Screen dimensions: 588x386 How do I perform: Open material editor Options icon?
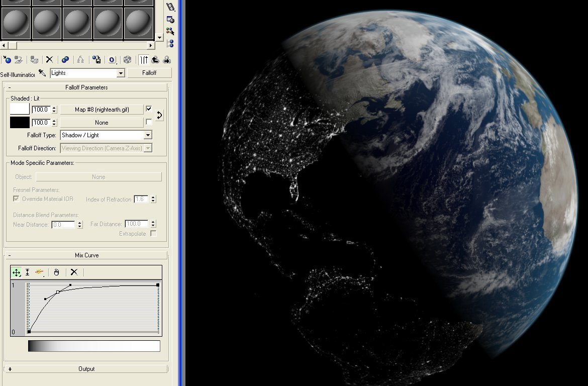tap(170, 19)
